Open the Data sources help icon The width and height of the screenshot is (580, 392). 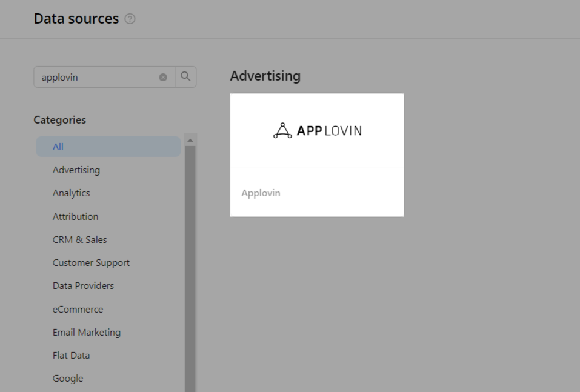[x=130, y=19]
